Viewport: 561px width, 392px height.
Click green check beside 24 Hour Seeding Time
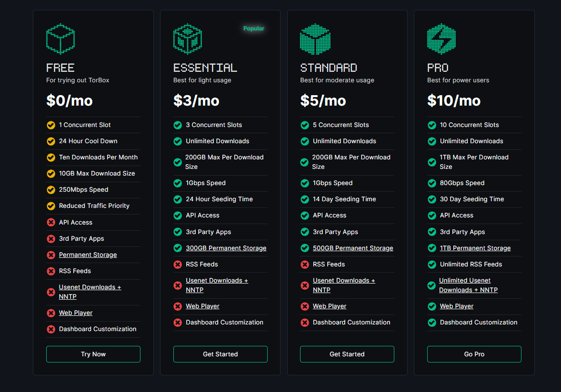(178, 199)
